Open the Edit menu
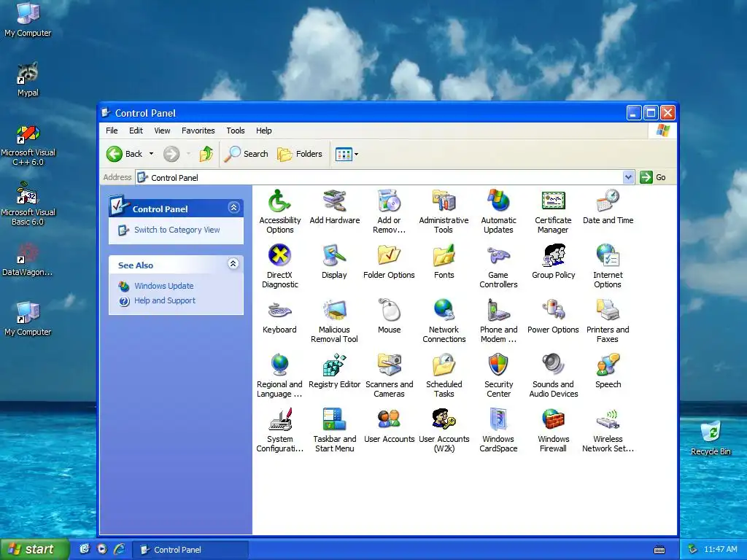This screenshot has height=560, width=747. click(x=136, y=131)
